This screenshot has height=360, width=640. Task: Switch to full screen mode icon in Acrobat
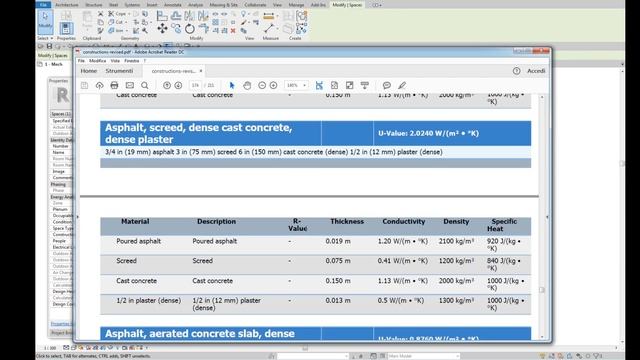[349, 85]
